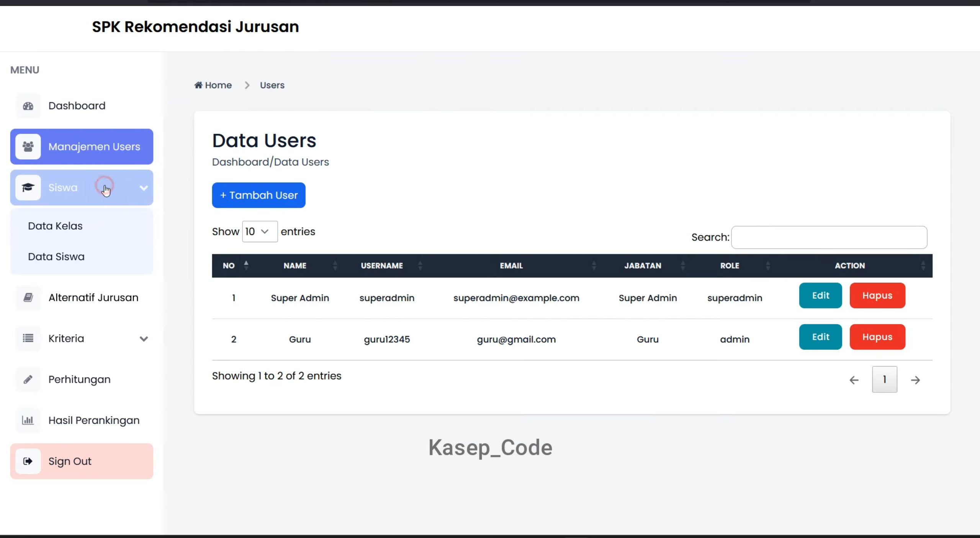Focus the Search input field
This screenshot has height=538, width=980.
[829, 237]
